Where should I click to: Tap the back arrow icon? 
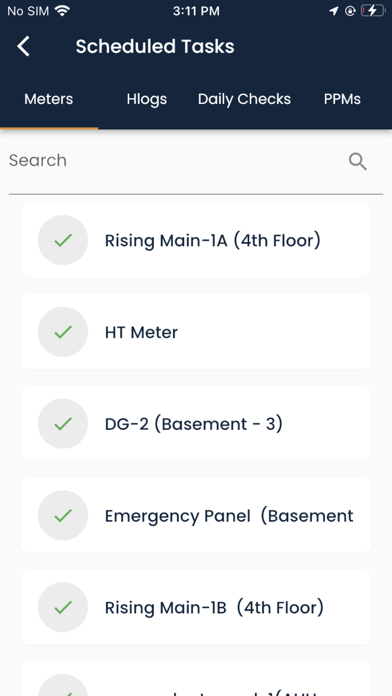[x=23, y=46]
